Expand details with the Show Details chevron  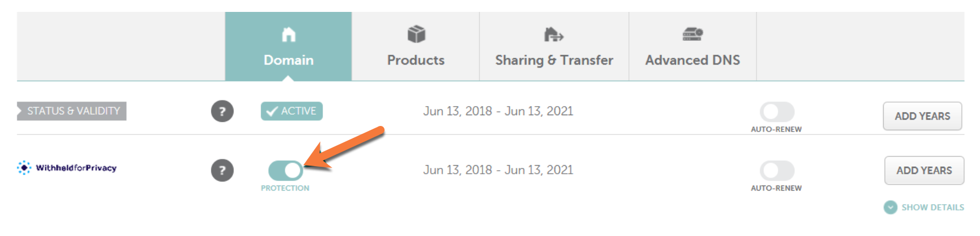click(890, 208)
